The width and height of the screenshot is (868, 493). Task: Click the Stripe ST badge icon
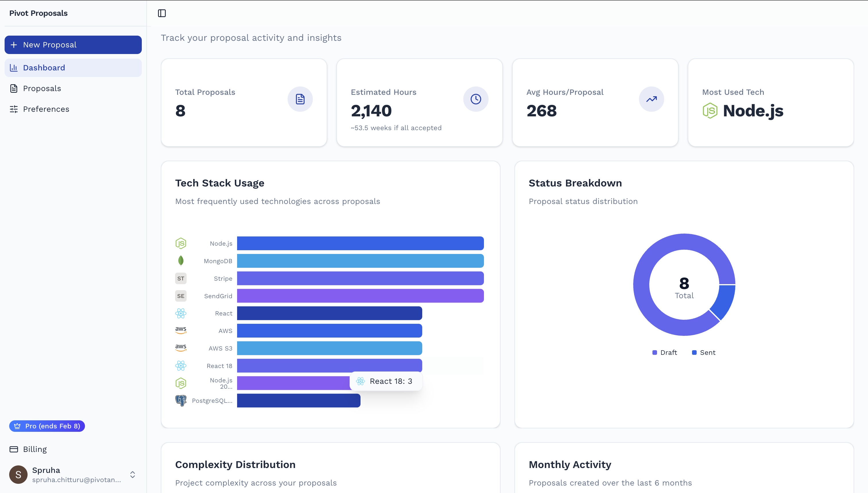[x=181, y=278]
